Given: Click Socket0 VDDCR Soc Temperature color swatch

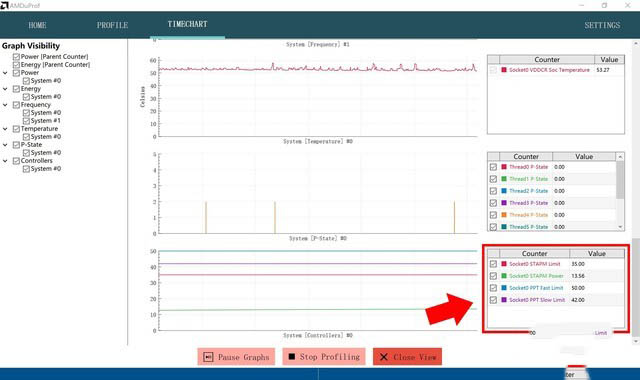Looking at the screenshot, I should tap(504, 70).
